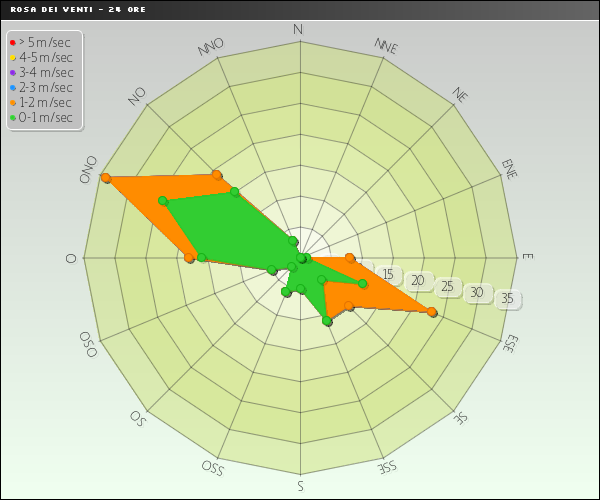Select the 'E' direction axis label
The image size is (600, 500).
tap(527, 257)
